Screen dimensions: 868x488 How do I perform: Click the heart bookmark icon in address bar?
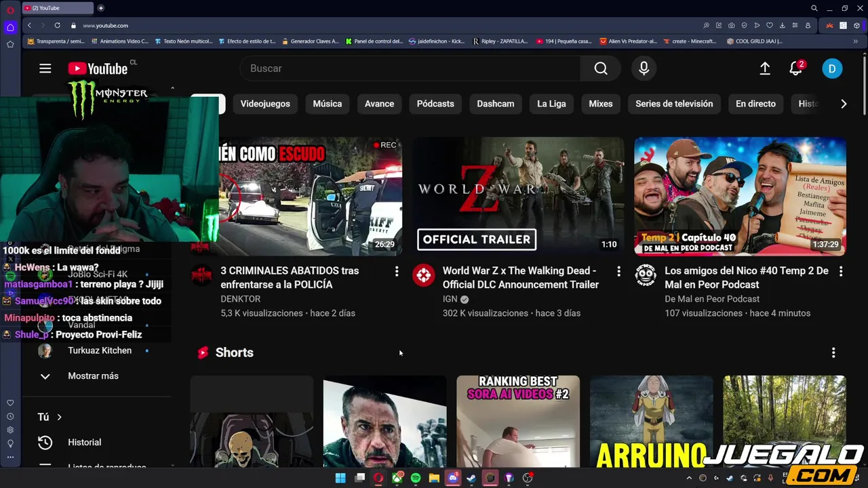tap(770, 25)
